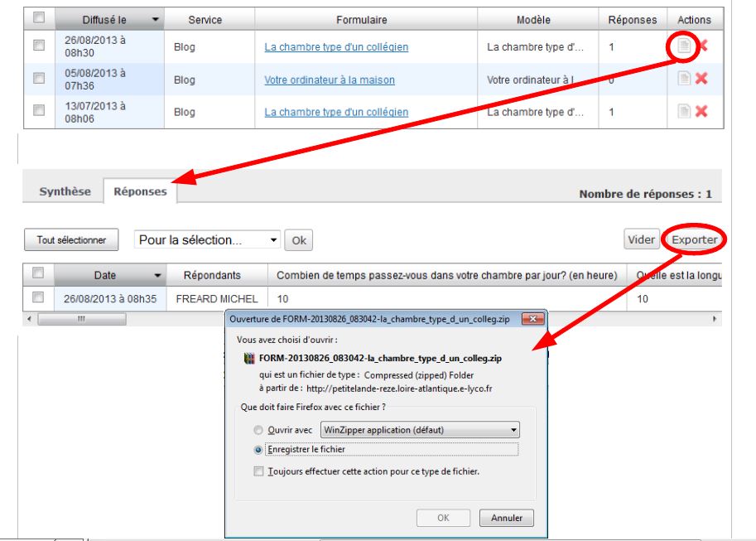The width and height of the screenshot is (756, 541).
Task: Delete the 13/07/2013 form using red X
Action: [x=701, y=112]
